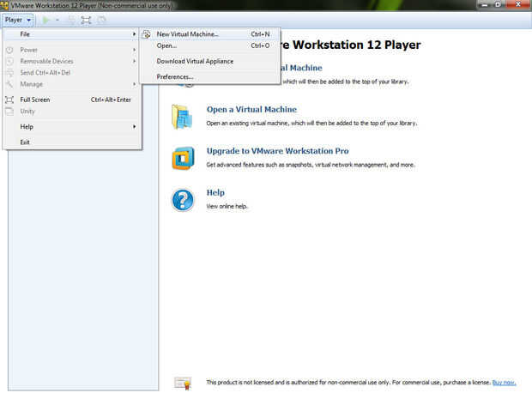Open the Help submenu in Player menu
The width and height of the screenshot is (532, 399).
coord(72,126)
